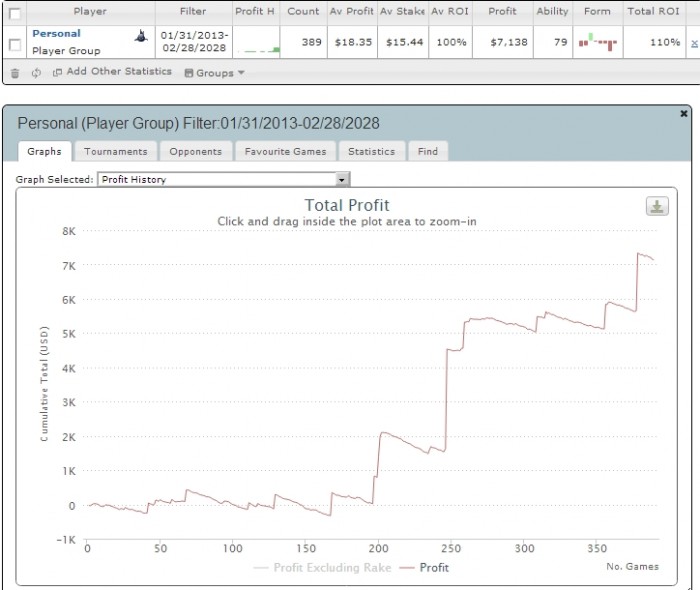Open the Favourite Games tab
This screenshot has height=590, width=700.
(285, 151)
